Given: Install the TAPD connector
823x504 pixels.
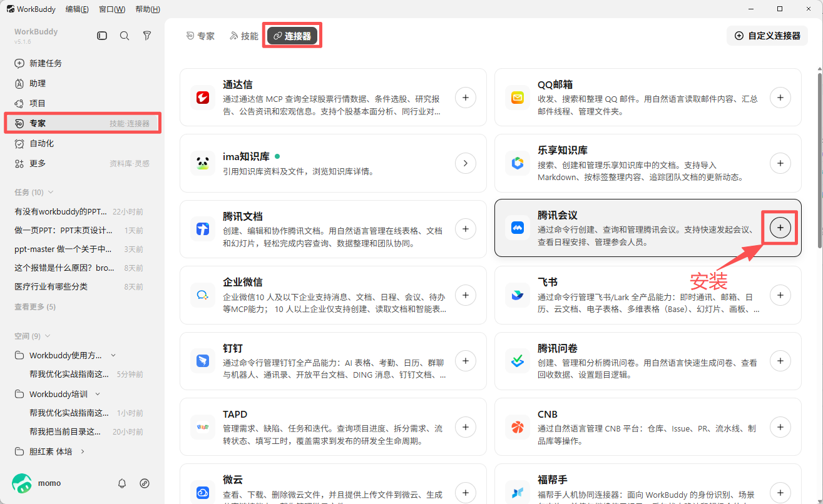Looking at the screenshot, I should point(465,427).
